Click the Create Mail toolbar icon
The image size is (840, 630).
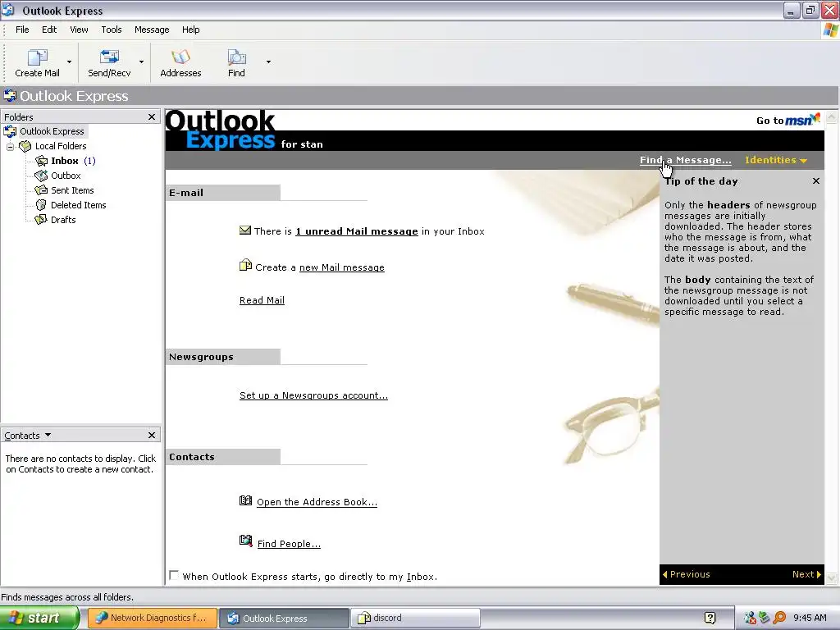click(x=37, y=57)
